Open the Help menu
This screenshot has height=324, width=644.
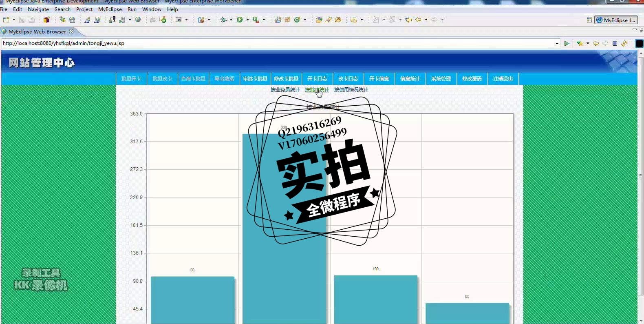click(x=172, y=9)
